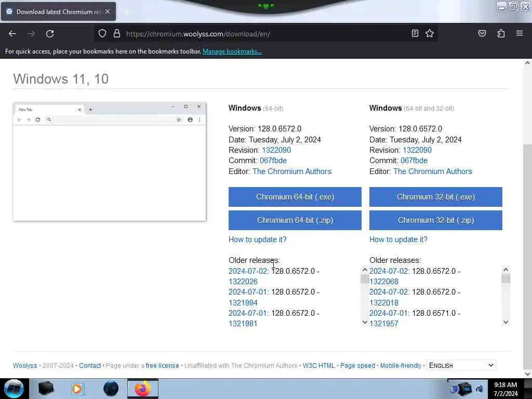
Task: Click up arrow of 64-bit older releases list
Action: point(365,270)
